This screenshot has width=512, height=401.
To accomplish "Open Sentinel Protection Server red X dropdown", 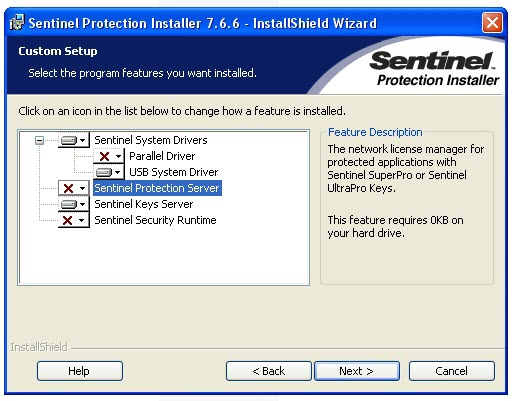I will (74, 188).
